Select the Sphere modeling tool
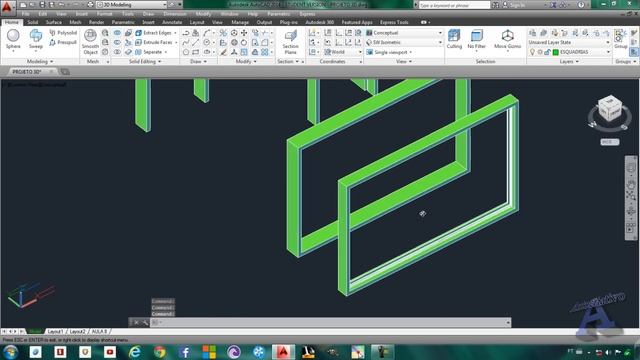The height and width of the screenshot is (360, 640). point(13,39)
